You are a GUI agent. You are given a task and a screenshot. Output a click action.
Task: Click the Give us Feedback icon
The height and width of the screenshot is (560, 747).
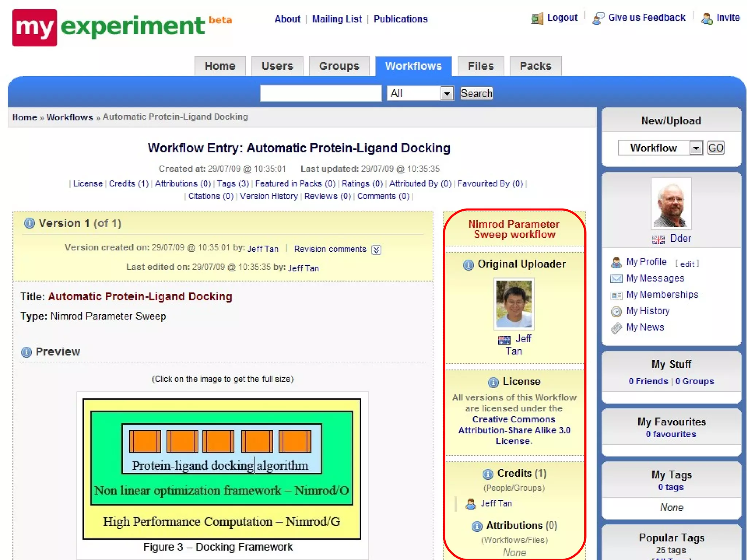pos(598,18)
